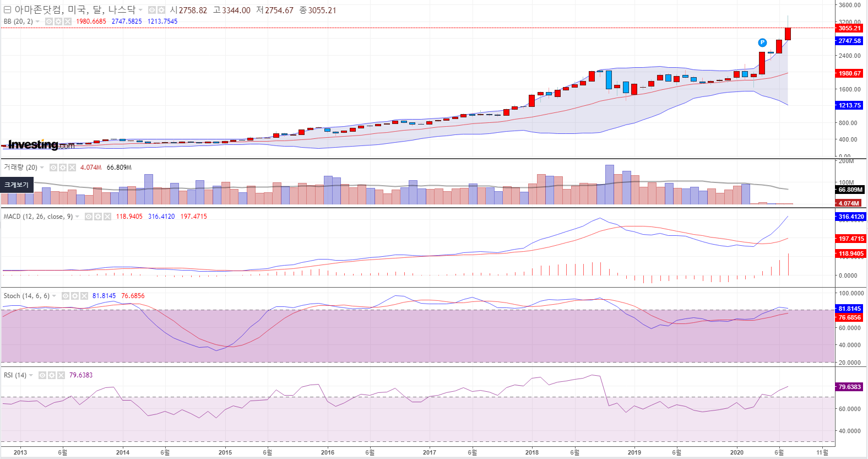
Task: Open Bollinger Bands settings gear
Action: 58,21
